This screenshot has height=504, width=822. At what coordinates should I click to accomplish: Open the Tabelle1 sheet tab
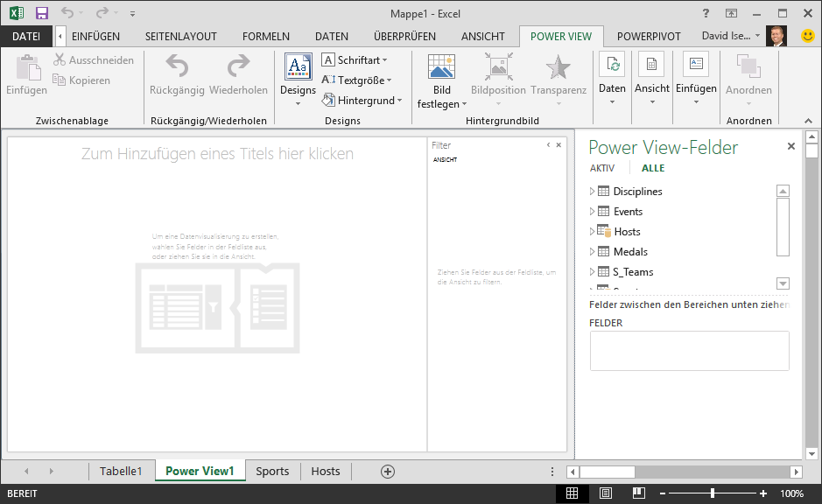tap(121, 471)
